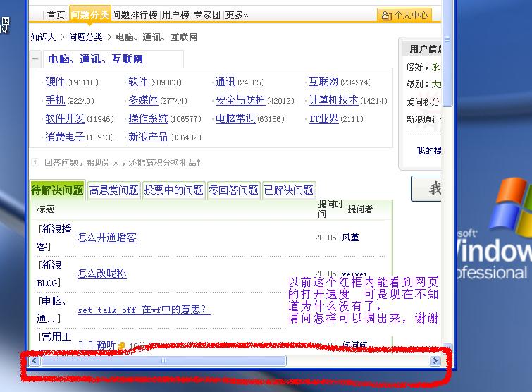Open the 首页 home menu item

(x=56, y=15)
